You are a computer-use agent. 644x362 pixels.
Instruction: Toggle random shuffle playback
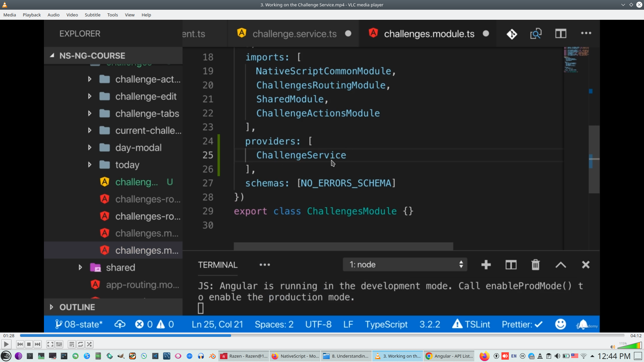coord(89,344)
